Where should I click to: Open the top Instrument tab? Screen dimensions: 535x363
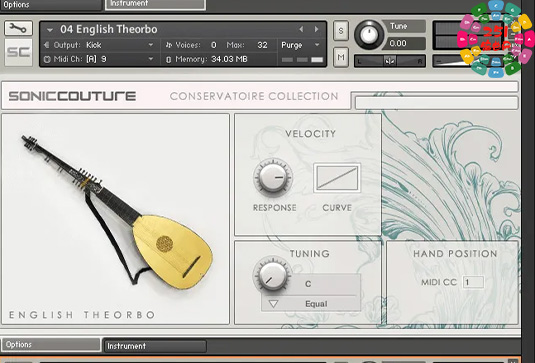click(x=155, y=4)
